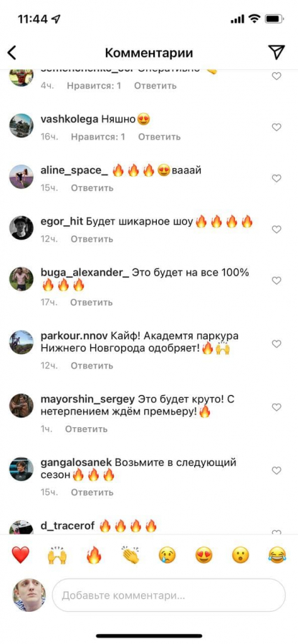298x644 pixels.
Task: Open egor_hit's profile picture thumbnail
Action: (21, 228)
